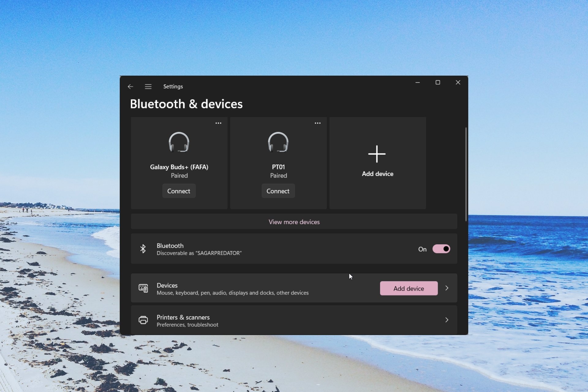Click the Devices keyboard icon

(x=143, y=288)
